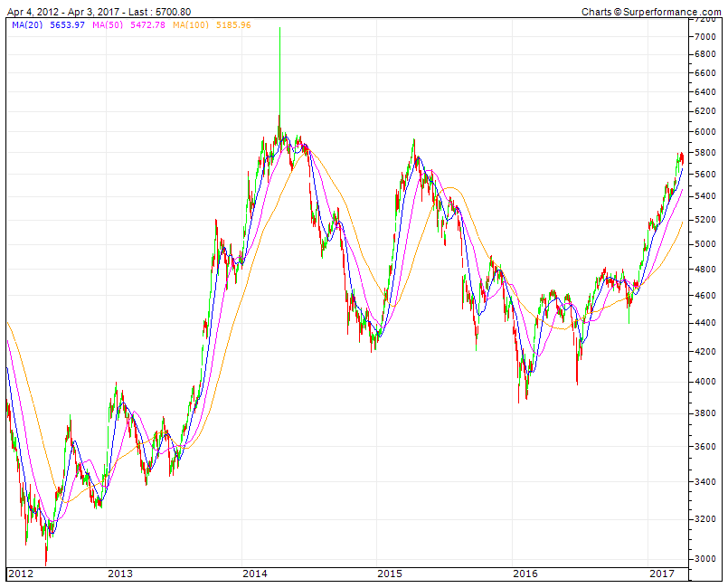This screenshot has height=588, width=728.
Task: Click the 2012 x-axis label
Action: point(21,574)
